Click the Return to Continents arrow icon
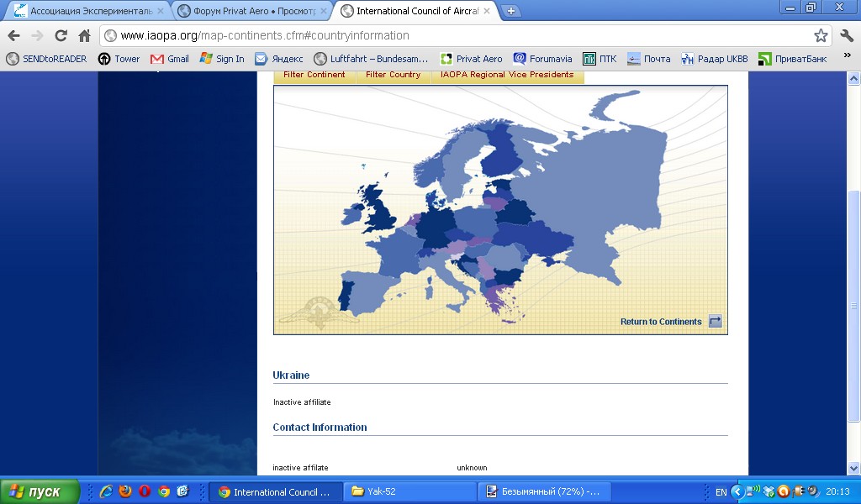 (x=715, y=322)
